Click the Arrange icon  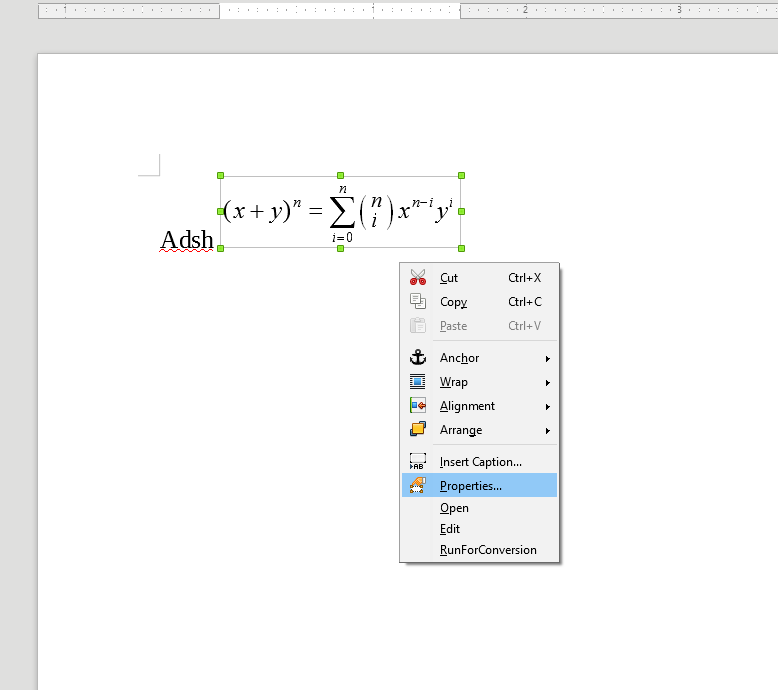point(418,429)
